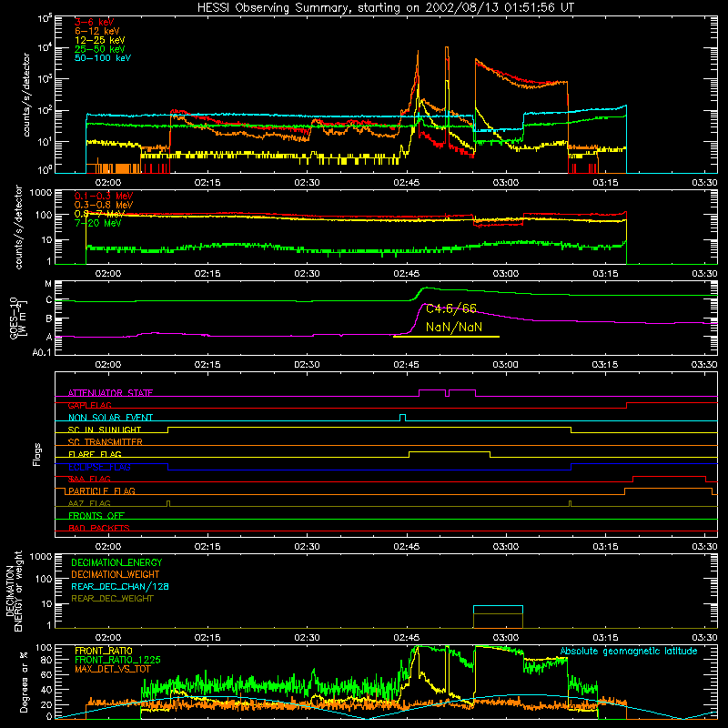This screenshot has width=728, height=728.
Task: Click the DECIMATION_WEIGHT legend label
Action: tap(116, 574)
